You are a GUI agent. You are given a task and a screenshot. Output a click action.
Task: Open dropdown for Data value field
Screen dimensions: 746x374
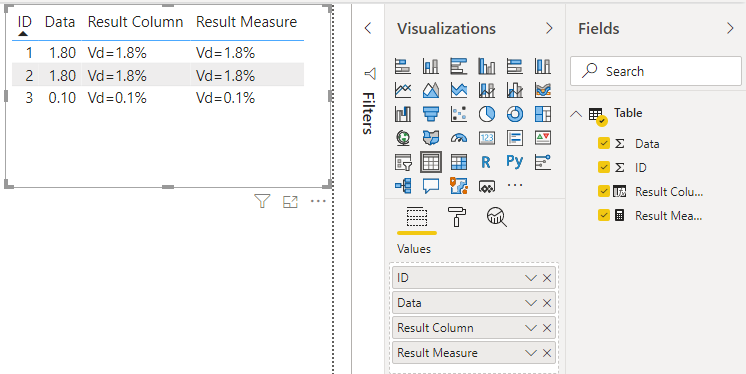pos(530,303)
